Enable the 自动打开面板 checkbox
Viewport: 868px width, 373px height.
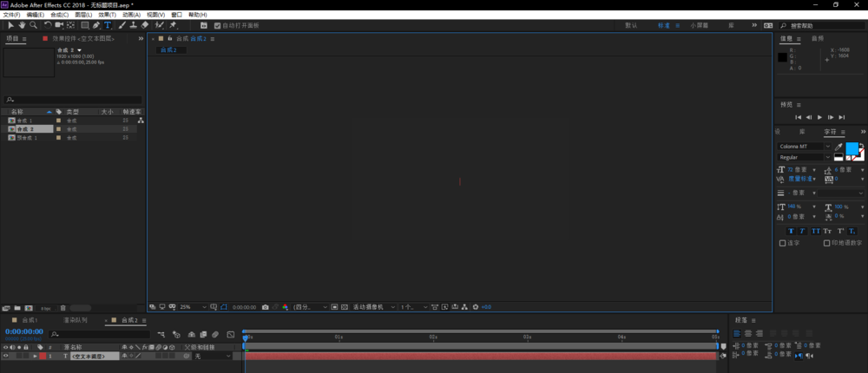pyautogui.click(x=217, y=25)
